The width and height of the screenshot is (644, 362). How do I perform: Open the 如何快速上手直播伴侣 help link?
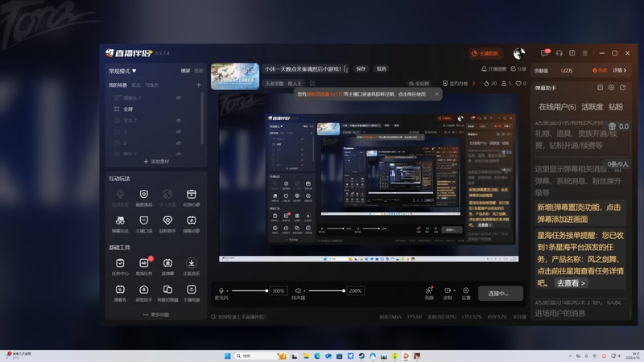[238, 317]
